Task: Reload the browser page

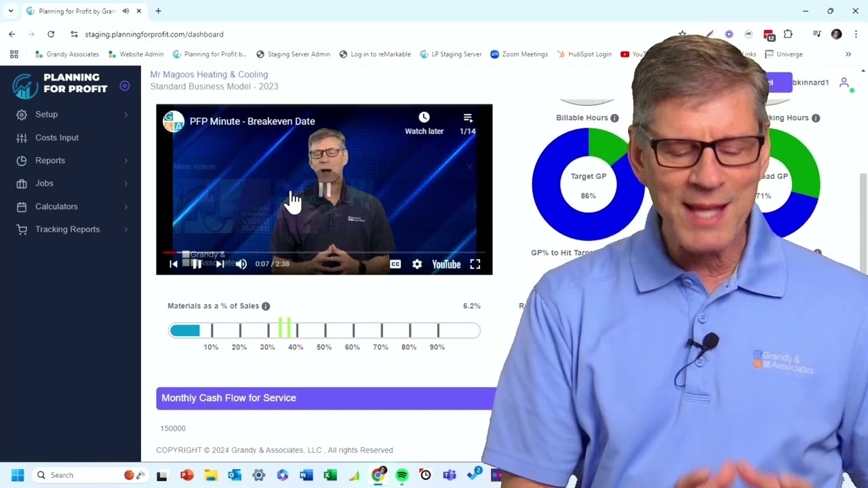Action: (51, 34)
